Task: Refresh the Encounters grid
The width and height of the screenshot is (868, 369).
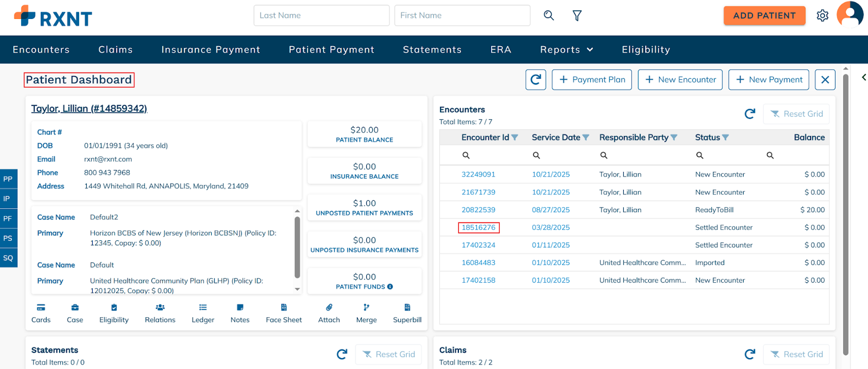Action: [750, 114]
